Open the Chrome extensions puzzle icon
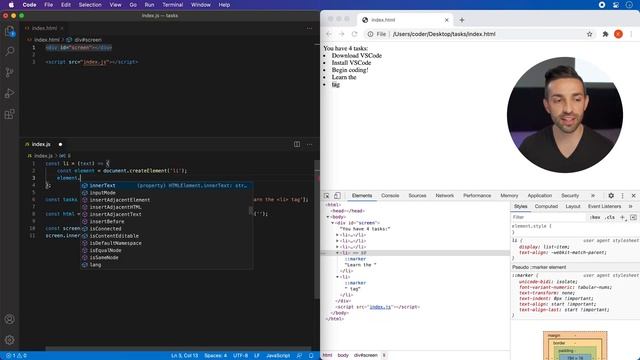640x360 pixels. point(605,34)
